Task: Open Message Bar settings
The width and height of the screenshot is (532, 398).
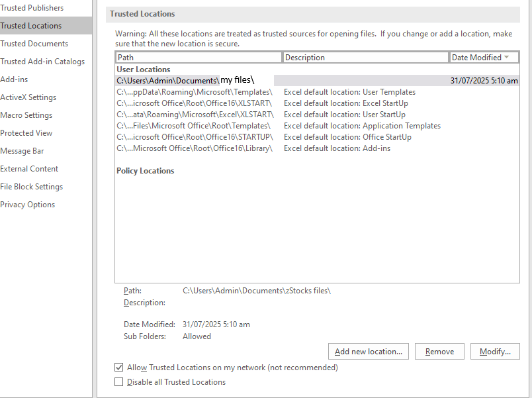Action: [x=22, y=151]
